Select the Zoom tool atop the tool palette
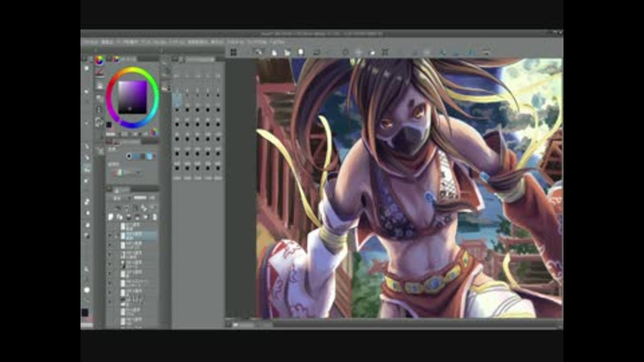The height and width of the screenshot is (362, 644). coord(87,68)
